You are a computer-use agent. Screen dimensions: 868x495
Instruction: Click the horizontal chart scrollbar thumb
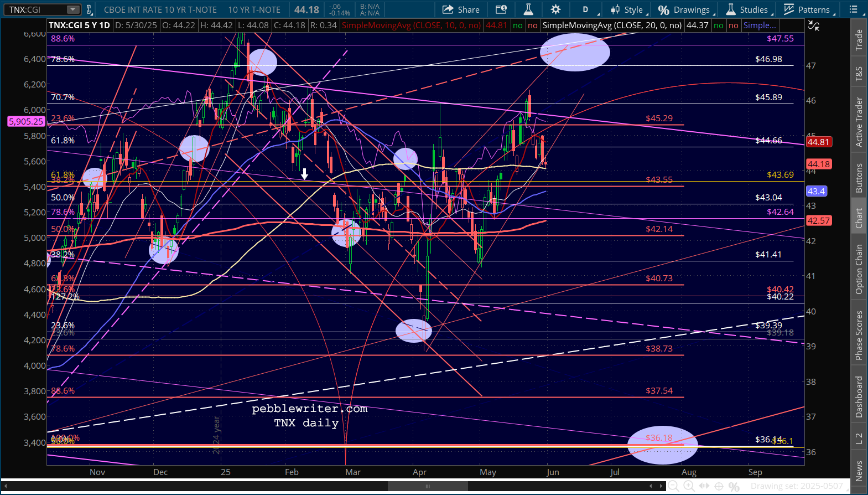point(428,486)
